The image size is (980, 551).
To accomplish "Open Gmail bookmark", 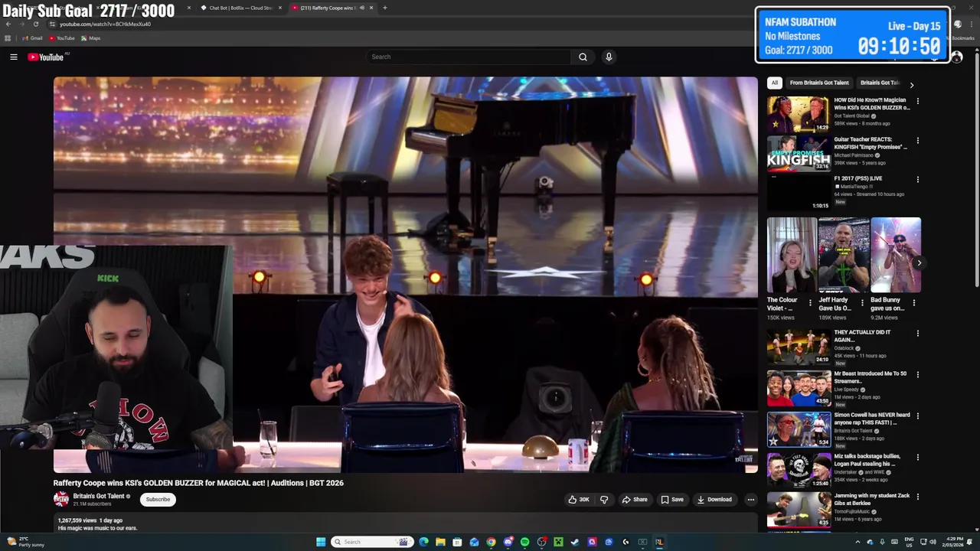I will click(x=32, y=38).
